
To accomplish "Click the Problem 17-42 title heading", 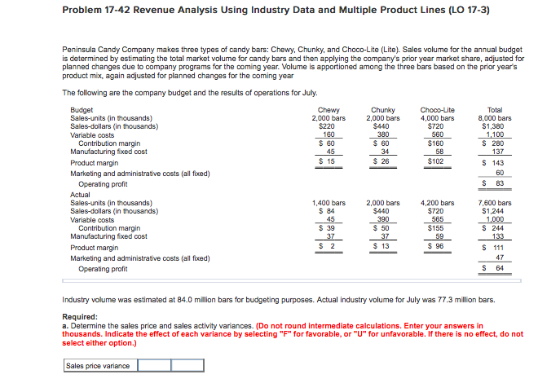I will 276,10.
